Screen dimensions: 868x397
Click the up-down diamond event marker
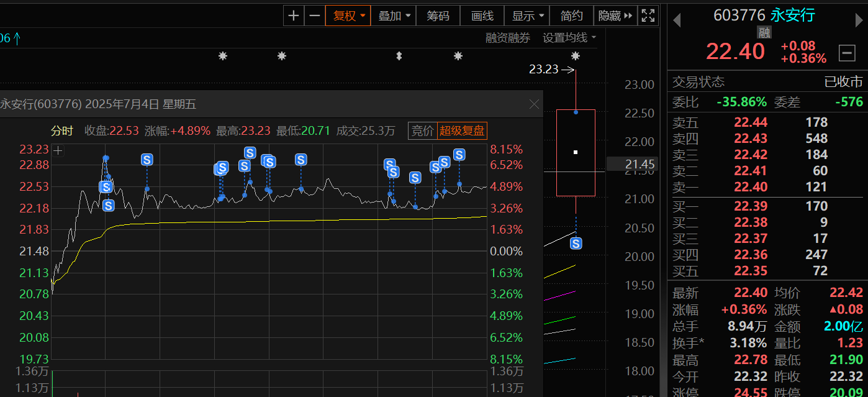tap(399, 57)
